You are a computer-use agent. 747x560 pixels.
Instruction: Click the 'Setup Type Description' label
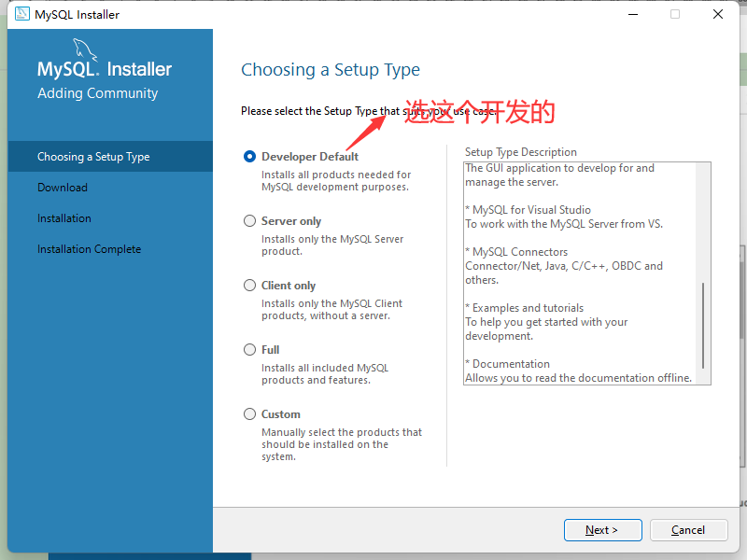tap(521, 152)
